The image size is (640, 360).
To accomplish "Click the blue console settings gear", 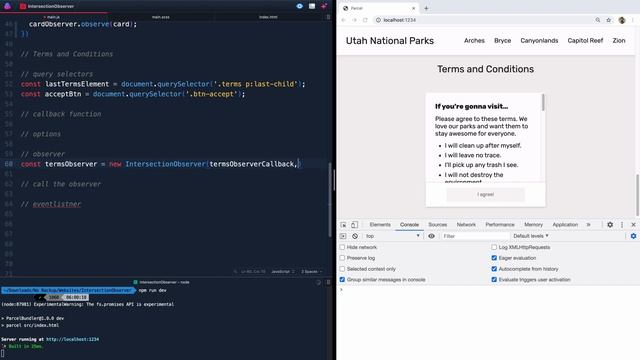I will tap(633, 236).
